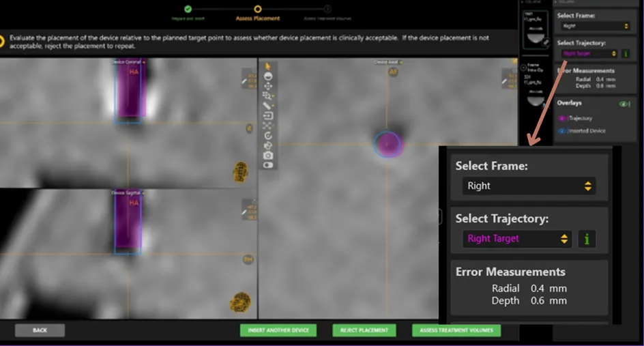Click the reset view circular arrow icon

(268, 135)
